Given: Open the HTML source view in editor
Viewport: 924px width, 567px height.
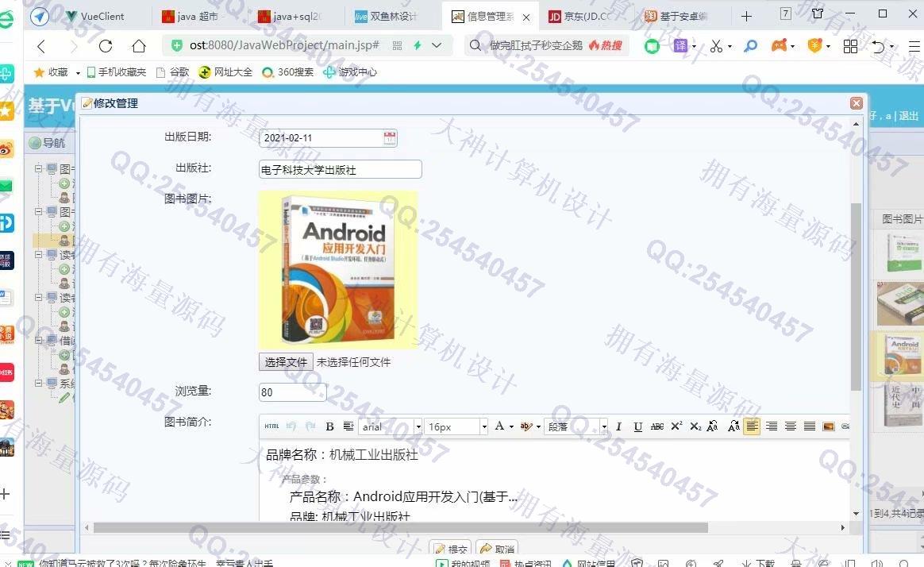Looking at the screenshot, I should [x=271, y=426].
